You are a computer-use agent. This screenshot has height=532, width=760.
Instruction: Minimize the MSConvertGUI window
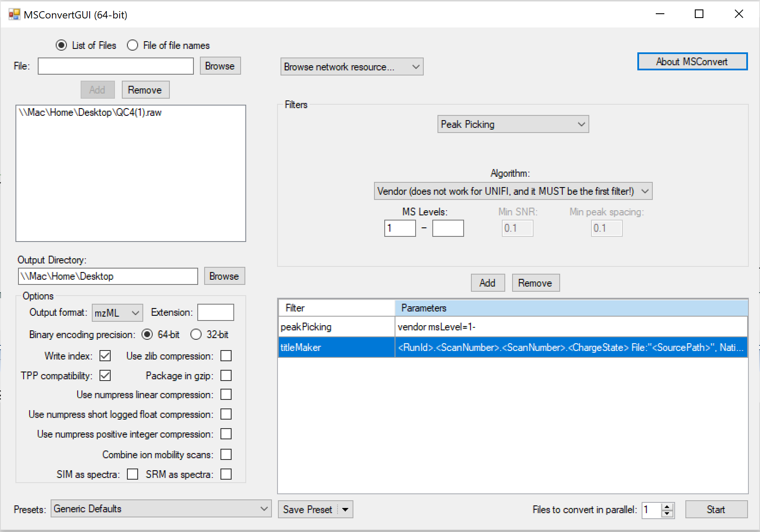pyautogui.click(x=660, y=14)
